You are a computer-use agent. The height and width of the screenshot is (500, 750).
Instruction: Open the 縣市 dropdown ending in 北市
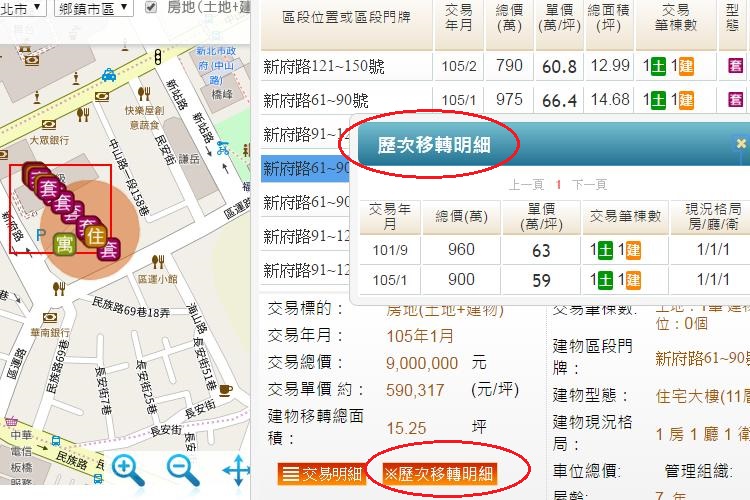point(22,8)
